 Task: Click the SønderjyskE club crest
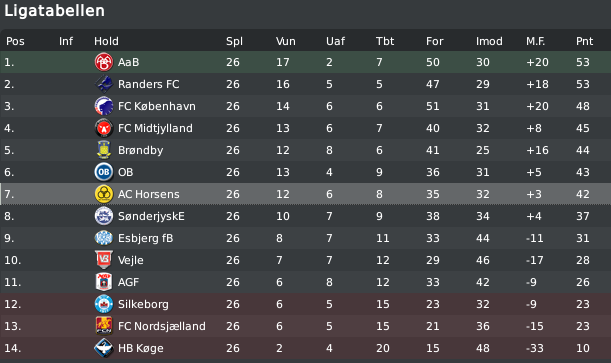104,216
